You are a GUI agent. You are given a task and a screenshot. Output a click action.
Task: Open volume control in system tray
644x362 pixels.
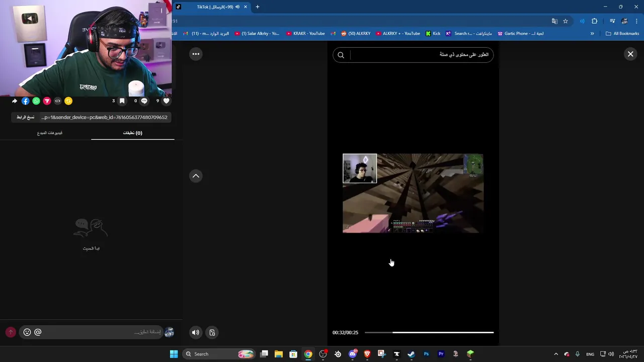click(x=611, y=354)
